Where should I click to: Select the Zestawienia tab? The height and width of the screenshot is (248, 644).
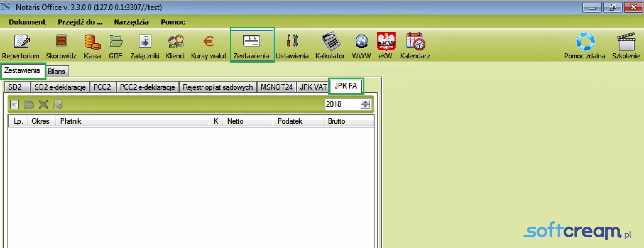(x=23, y=71)
